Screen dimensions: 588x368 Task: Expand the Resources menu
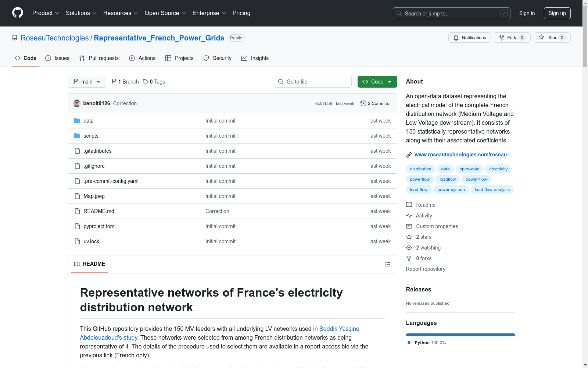[x=121, y=13]
